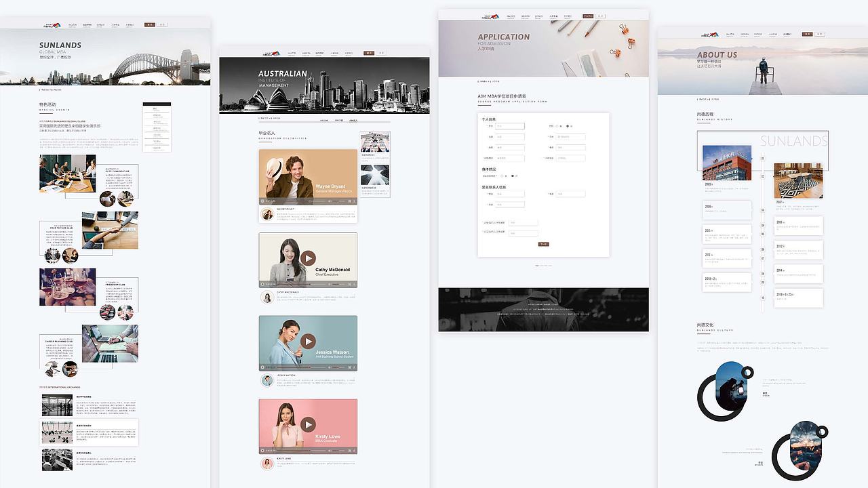Select the 2008 card in the history timeline

point(727,210)
